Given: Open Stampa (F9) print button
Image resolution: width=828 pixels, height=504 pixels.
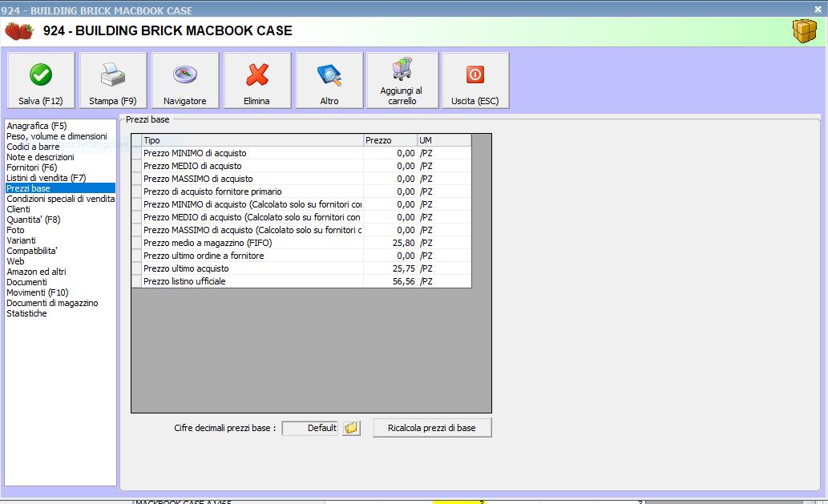Looking at the screenshot, I should pos(112,80).
